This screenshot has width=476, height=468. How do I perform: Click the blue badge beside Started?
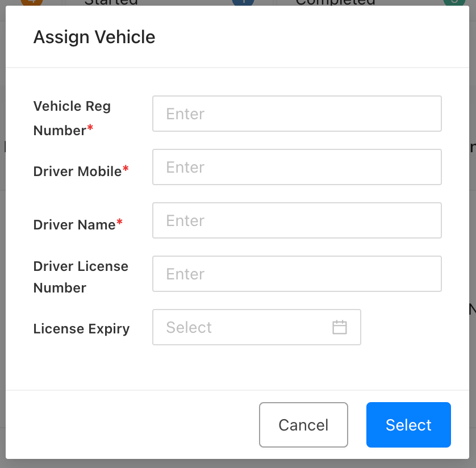(x=243, y=2)
